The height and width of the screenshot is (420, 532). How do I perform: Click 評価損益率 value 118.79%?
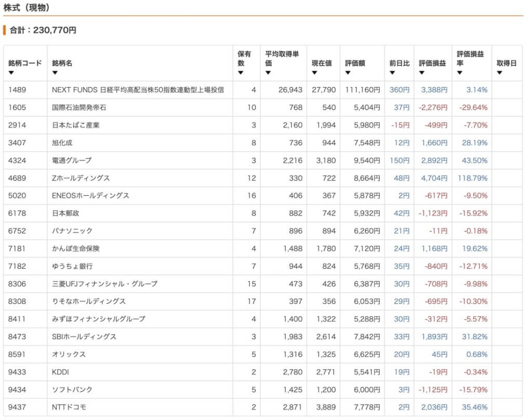[473, 178]
